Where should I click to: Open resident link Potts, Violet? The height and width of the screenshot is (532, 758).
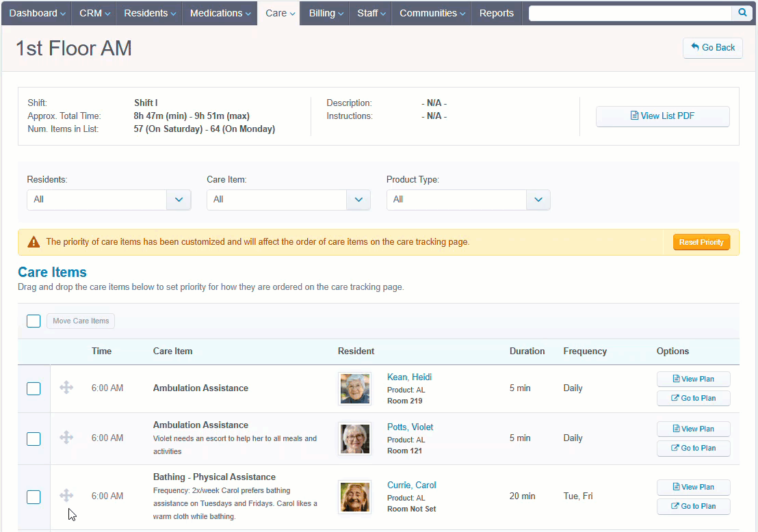410,427
